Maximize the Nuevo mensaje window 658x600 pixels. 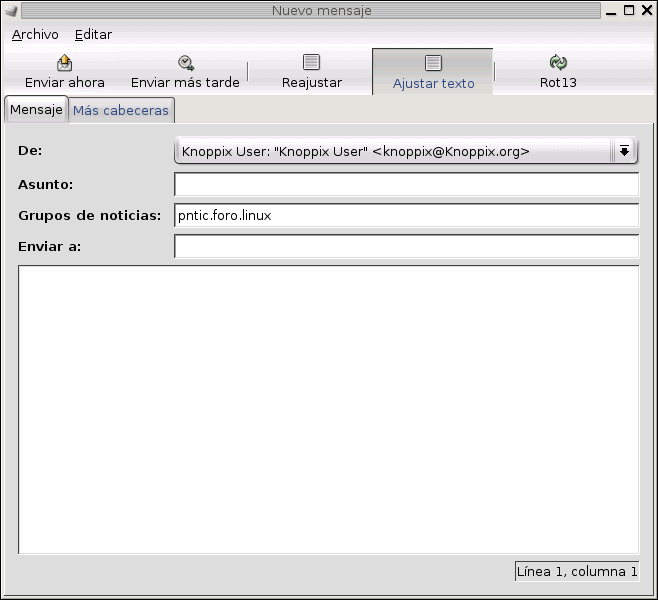coord(628,11)
